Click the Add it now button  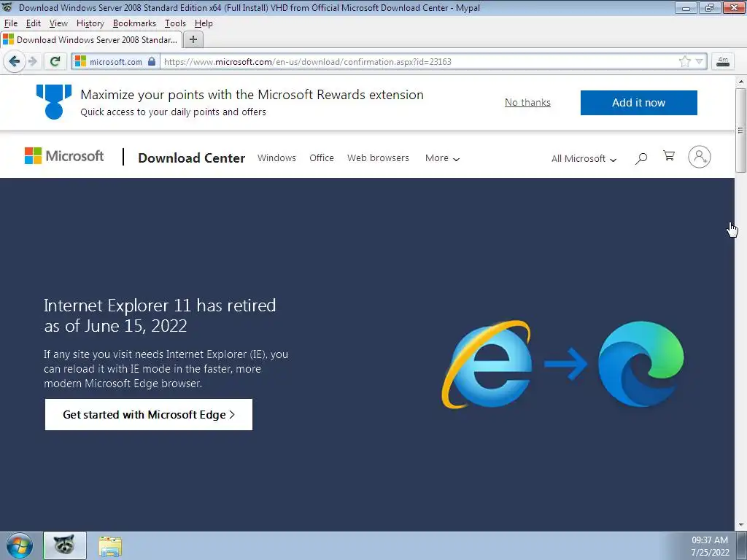click(638, 102)
